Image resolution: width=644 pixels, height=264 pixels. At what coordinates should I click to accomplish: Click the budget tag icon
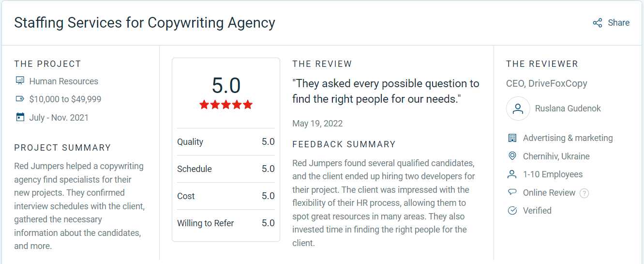pyautogui.click(x=20, y=99)
